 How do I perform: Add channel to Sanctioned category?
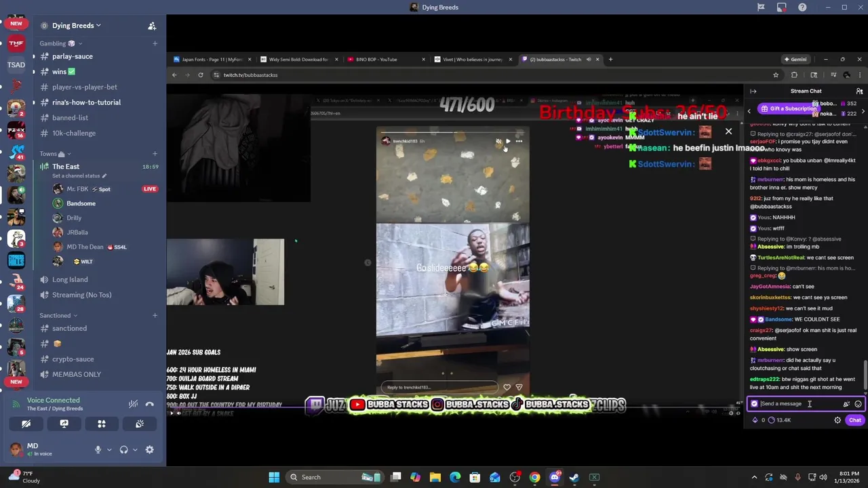tap(155, 315)
